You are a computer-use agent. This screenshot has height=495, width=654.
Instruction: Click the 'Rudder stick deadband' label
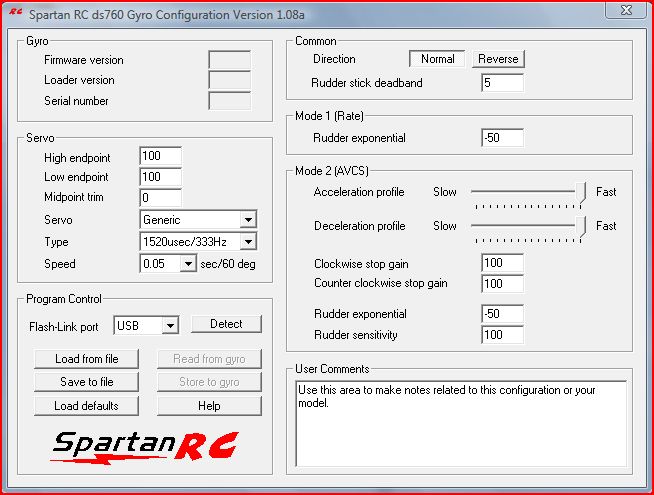click(367, 83)
